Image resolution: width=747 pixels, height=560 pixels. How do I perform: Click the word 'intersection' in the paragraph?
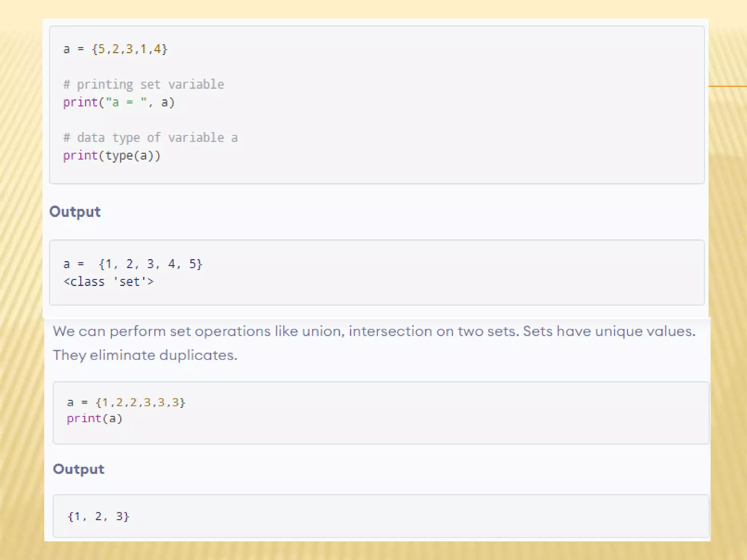coord(390,331)
